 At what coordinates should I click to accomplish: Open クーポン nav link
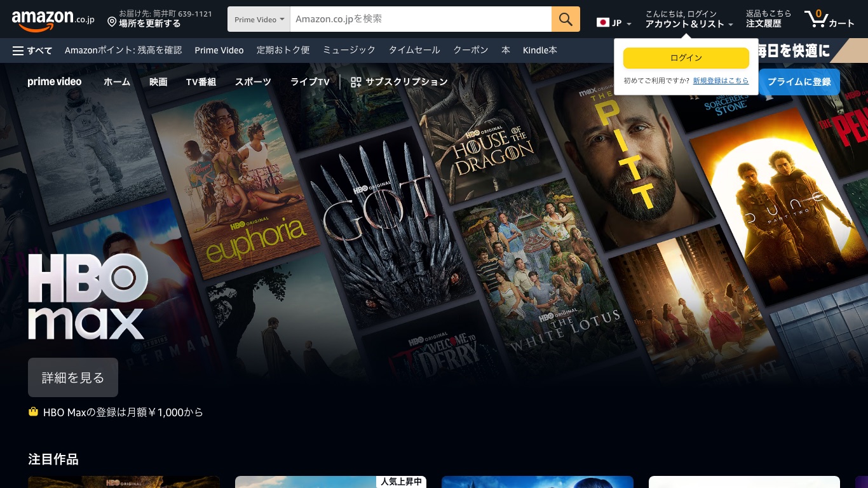click(471, 50)
